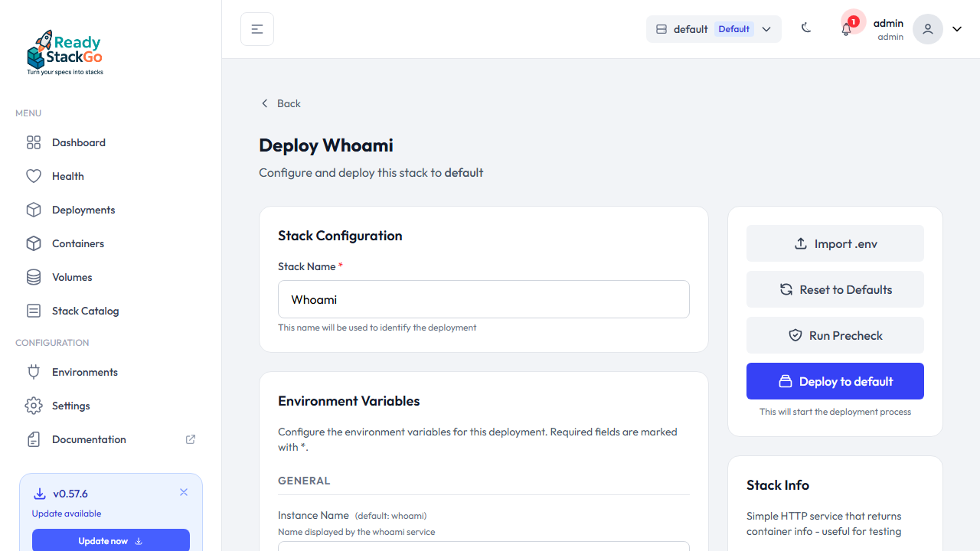This screenshot has width=980, height=551.
Task: Select the Health sidebar icon
Action: (x=34, y=176)
